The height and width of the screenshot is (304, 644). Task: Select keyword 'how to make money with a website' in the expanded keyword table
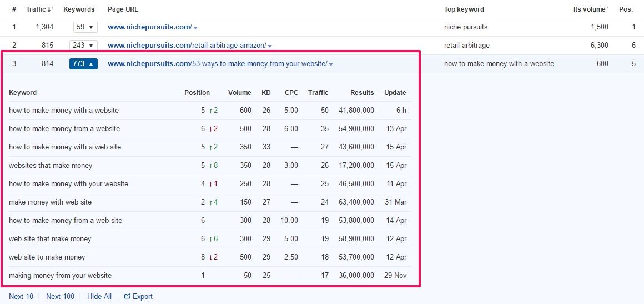point(64,110)
